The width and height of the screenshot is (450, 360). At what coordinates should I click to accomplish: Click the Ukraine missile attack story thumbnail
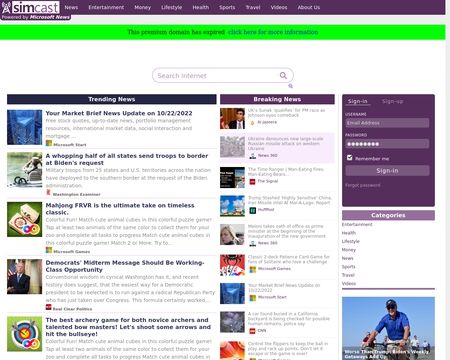point(232,147)
